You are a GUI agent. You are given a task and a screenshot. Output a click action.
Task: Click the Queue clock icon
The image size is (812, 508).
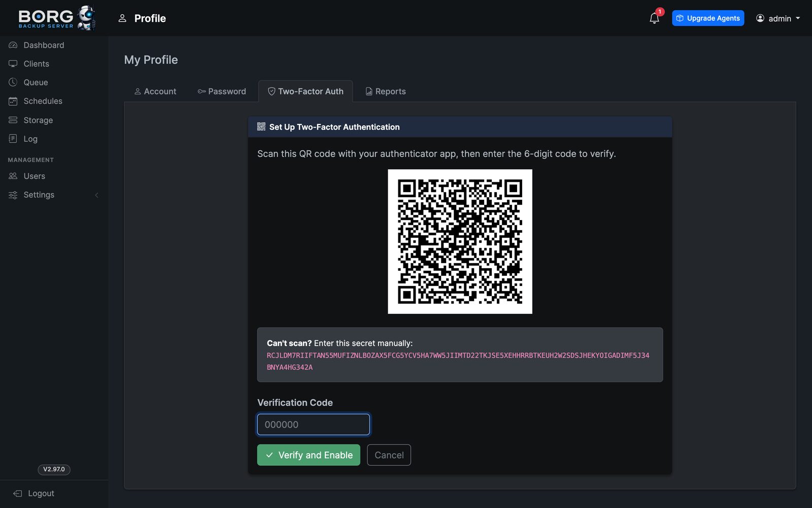[x=13, y=82]
